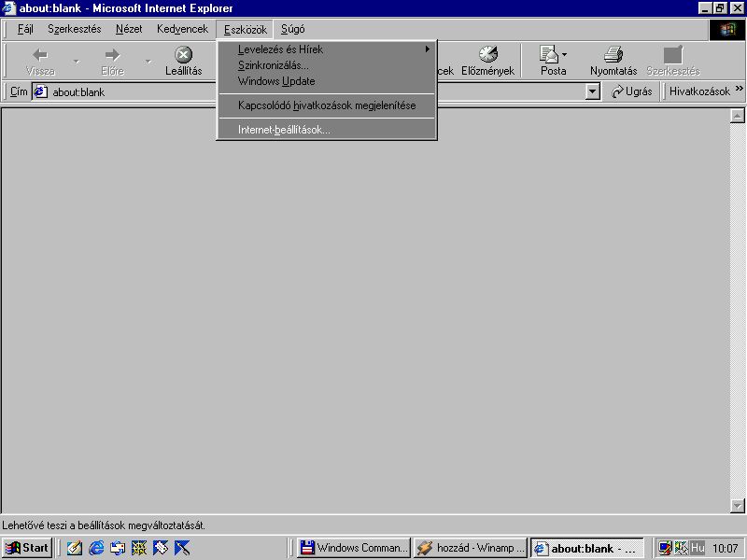The height and width of the screenshot is (560, 747).
Task: Open the address bar dropdown list
Action: tap(592, 91)
